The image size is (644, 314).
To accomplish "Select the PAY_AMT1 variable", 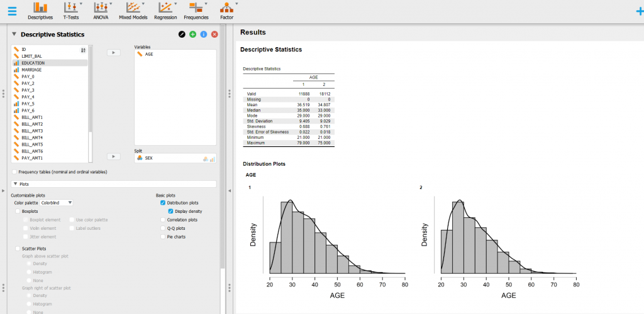I will 50,158.
